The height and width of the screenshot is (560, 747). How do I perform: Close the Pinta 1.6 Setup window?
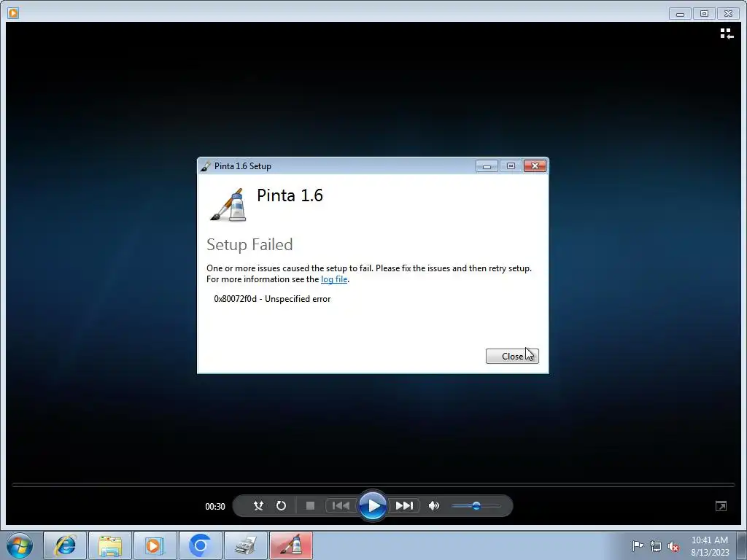coord(535,166)
